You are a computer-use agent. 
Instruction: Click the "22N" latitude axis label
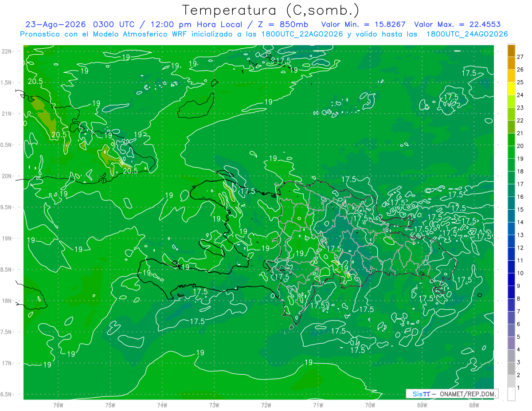(7, 51)
